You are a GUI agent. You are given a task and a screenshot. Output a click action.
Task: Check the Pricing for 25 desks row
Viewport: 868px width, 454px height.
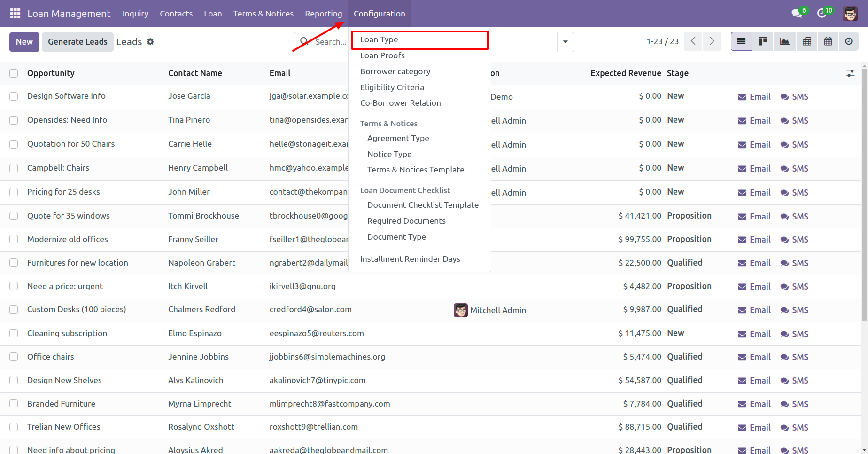[x=14, y=192]
